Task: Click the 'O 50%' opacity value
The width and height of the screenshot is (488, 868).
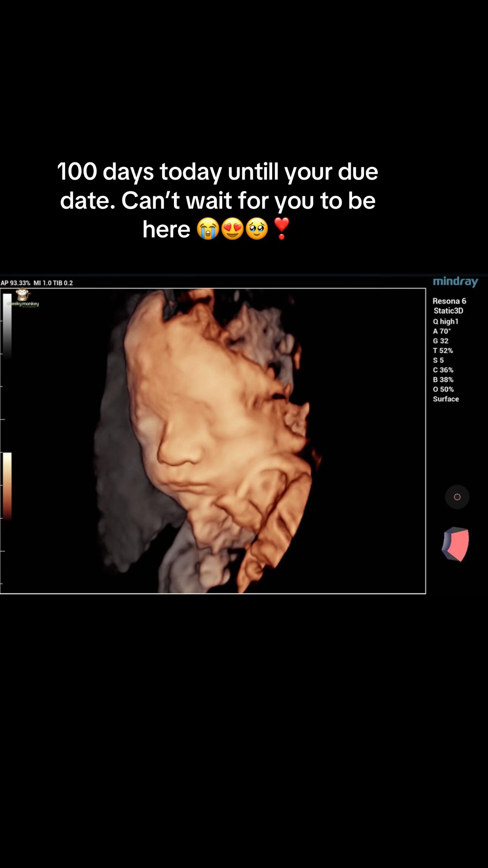Action: [x=443, y=389]
